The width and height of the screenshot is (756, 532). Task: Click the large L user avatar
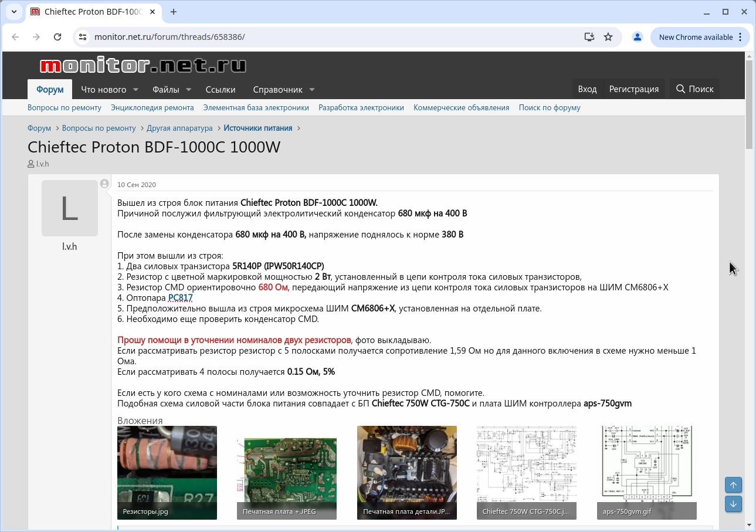pyautogui.click(x=70, y=208)
